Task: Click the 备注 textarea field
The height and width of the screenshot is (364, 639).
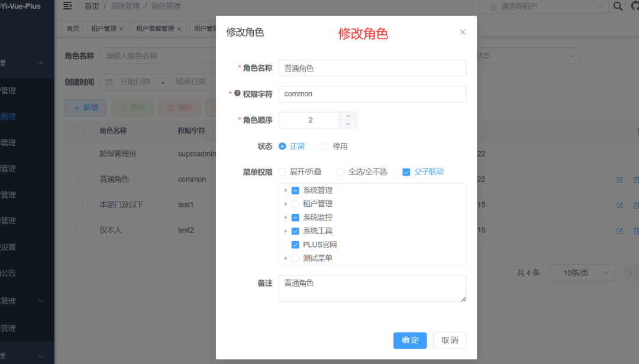Action: [x=372, y=288]
